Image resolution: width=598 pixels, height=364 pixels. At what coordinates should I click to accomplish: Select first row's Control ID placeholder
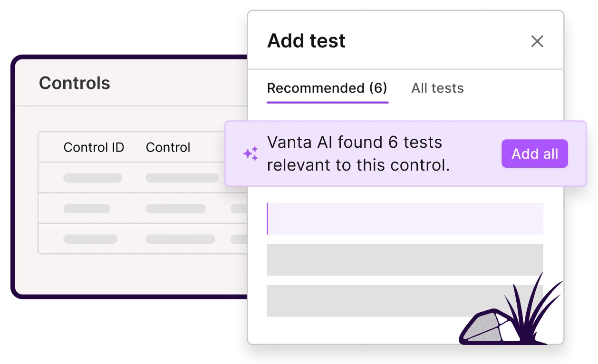click(x=93, y=178)
